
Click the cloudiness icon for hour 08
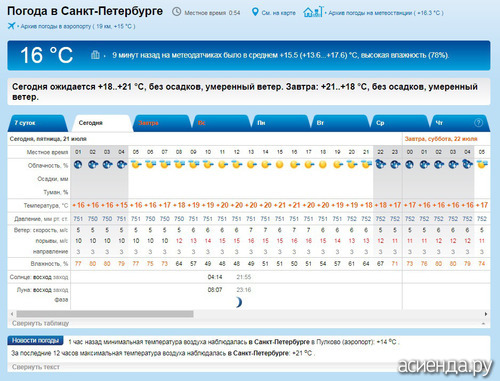[x=179, y=165]
